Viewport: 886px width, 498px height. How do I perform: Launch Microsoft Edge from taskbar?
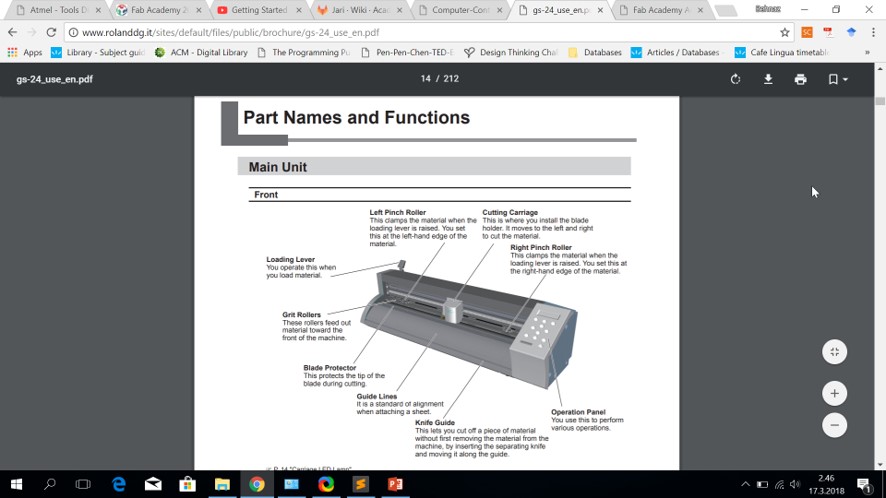(119, 484)
